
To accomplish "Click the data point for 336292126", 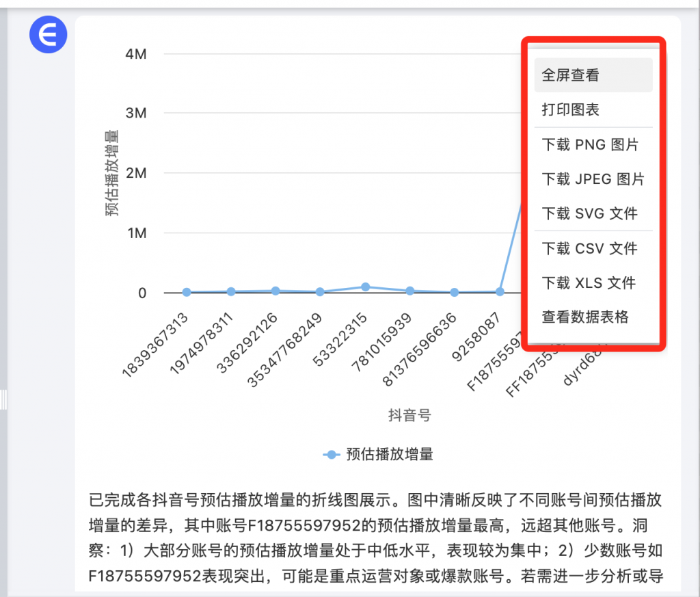I will [275, 291].
